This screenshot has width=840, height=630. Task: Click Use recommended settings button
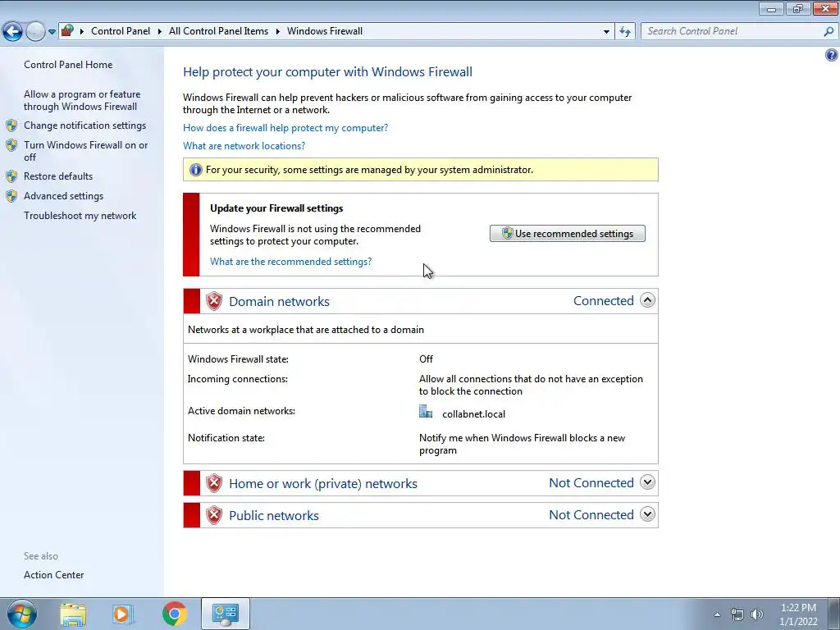[x=568, y=234]
